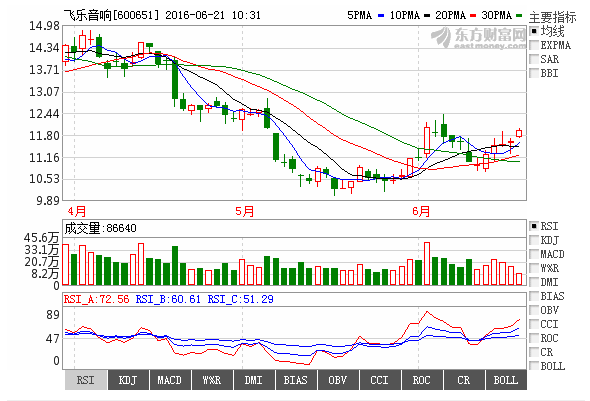The image size is (590, 401).
Task: Check the ROC indicator in side list
Action: (x=534, y=338)
